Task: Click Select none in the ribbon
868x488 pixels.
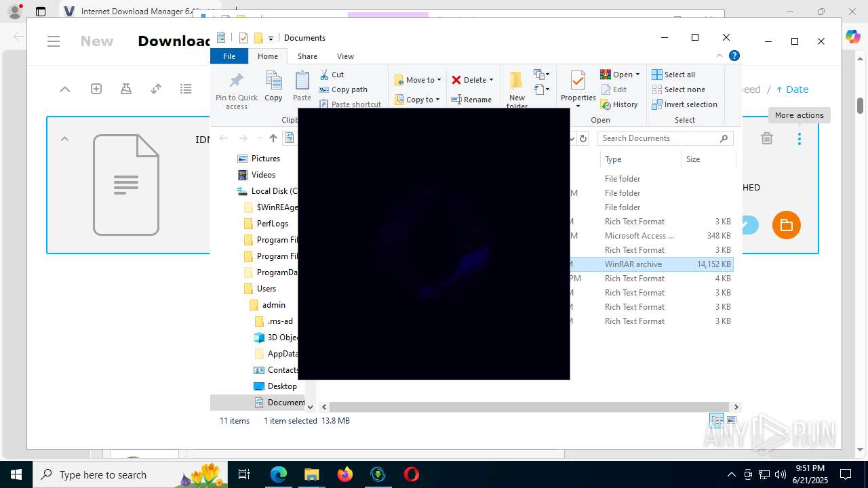Action: 678,89
